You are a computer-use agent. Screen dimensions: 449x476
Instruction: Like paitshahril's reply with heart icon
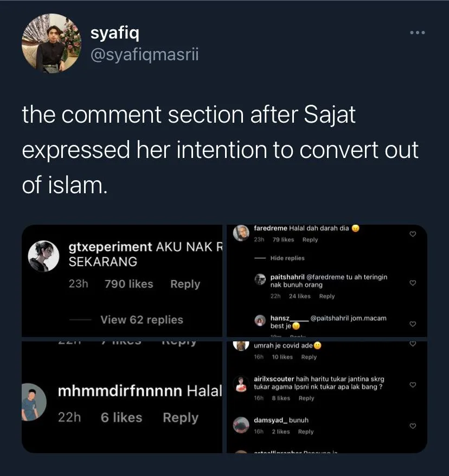(x=413, y=283)
